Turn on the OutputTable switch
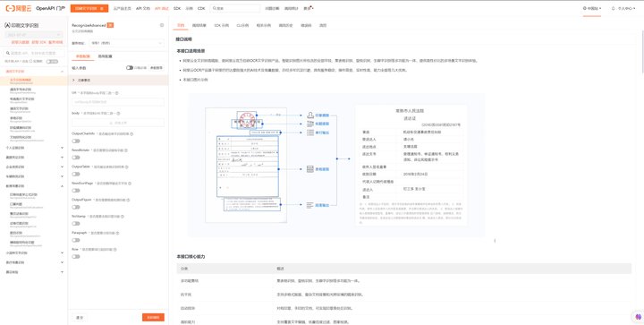Image resolution: width=644 pixels, height=325 pixels. (76, 175)
